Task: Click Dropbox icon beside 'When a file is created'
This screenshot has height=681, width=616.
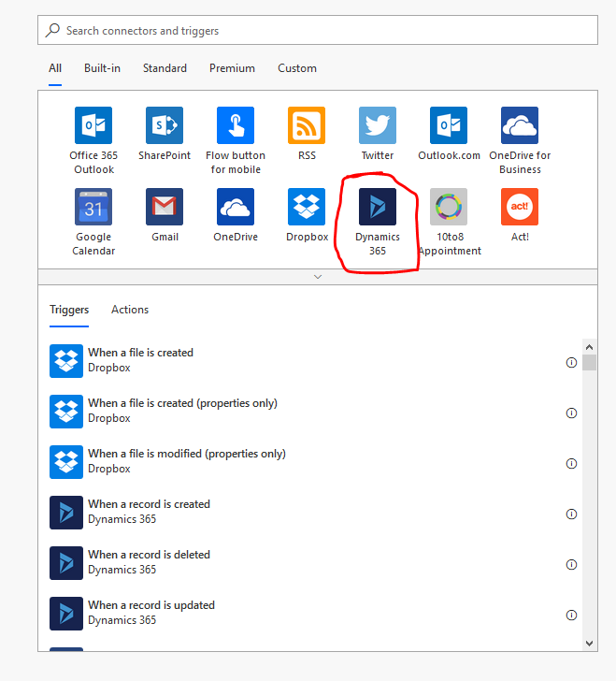Action: (66, 361)
